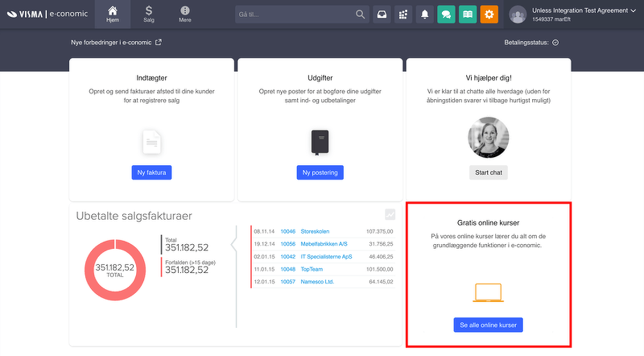Open 'Nye forbedringer i e-conomic' link
644x356 pixels.
(116, 42)
